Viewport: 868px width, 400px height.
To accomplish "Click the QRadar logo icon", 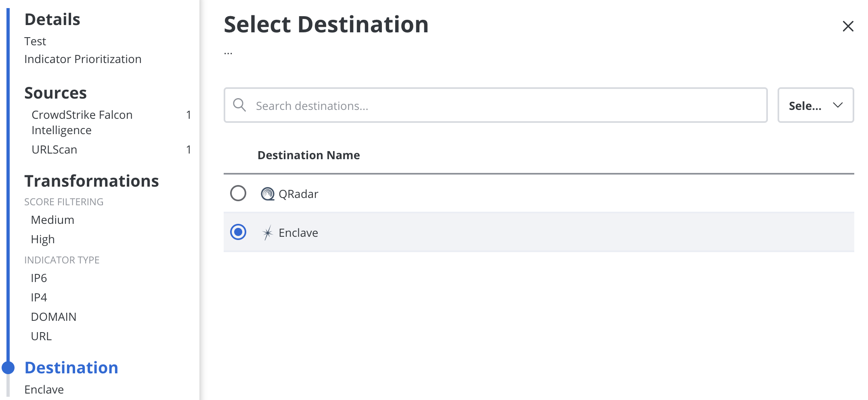I will (267, 194).
